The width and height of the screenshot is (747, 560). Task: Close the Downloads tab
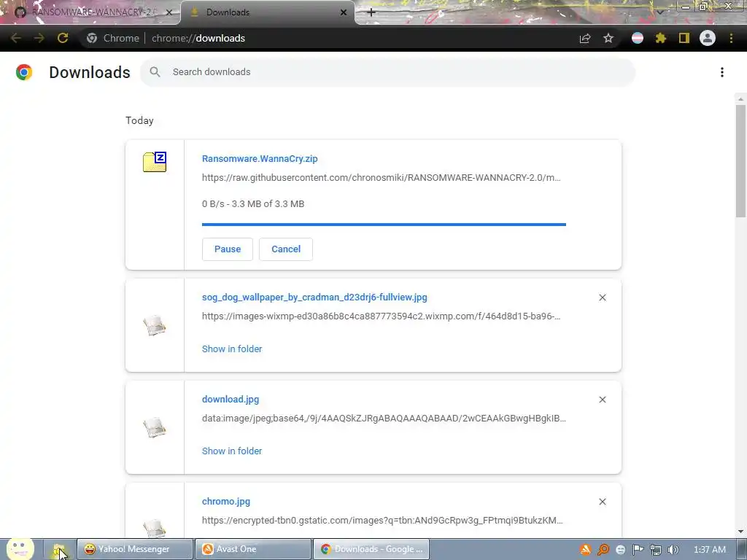pyautogui.click(x=344, y=12)
